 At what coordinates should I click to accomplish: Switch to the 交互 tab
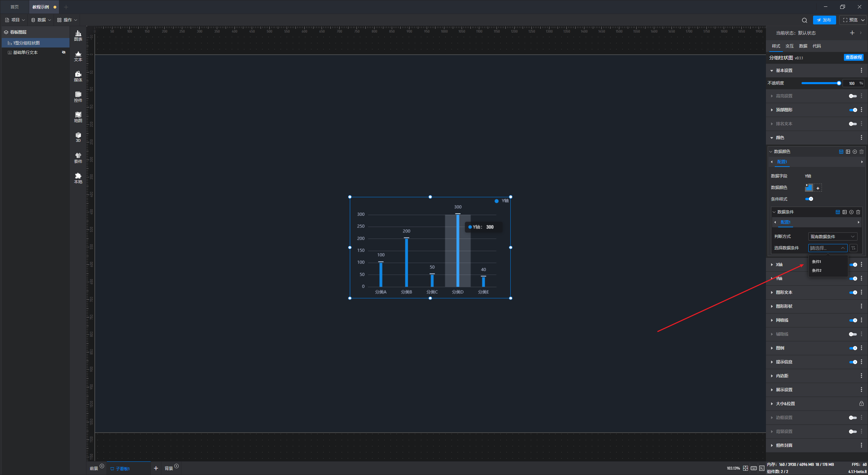[x=789, y=46]
